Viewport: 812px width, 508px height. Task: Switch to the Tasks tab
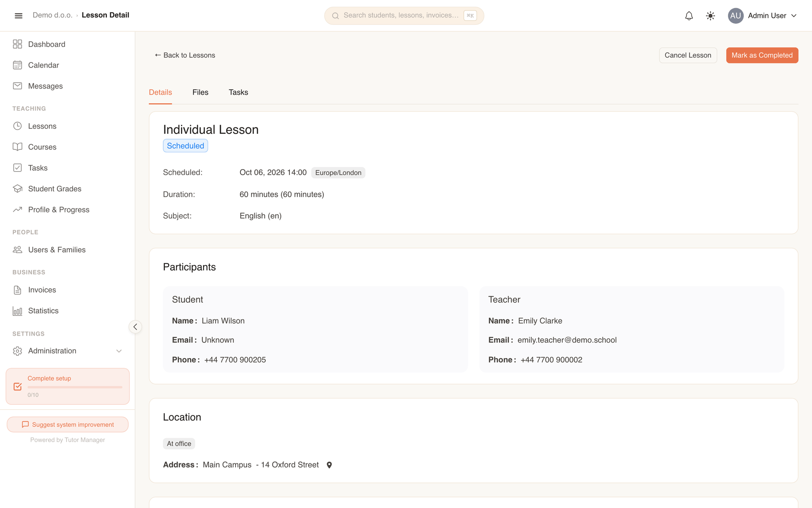coord(238,92)
